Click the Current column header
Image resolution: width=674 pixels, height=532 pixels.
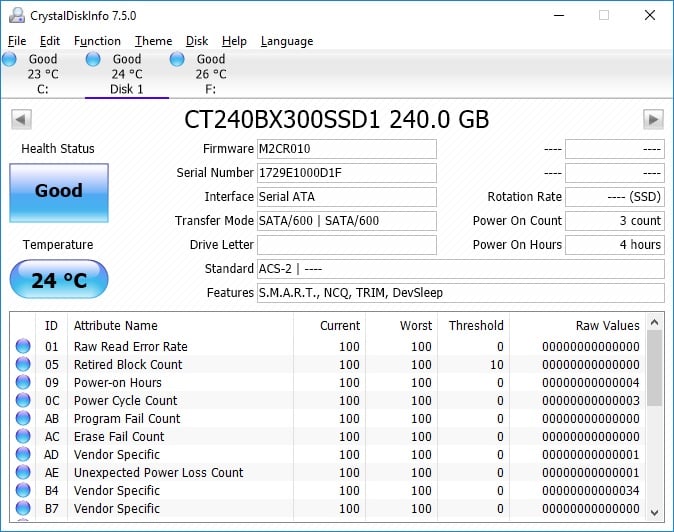330,326
